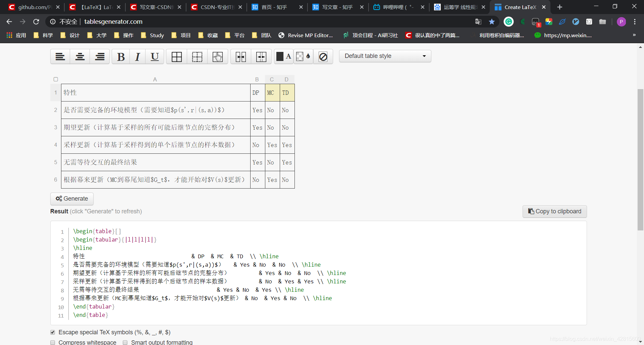
Task: Align cell text to the left
Action: pos(60,56)
